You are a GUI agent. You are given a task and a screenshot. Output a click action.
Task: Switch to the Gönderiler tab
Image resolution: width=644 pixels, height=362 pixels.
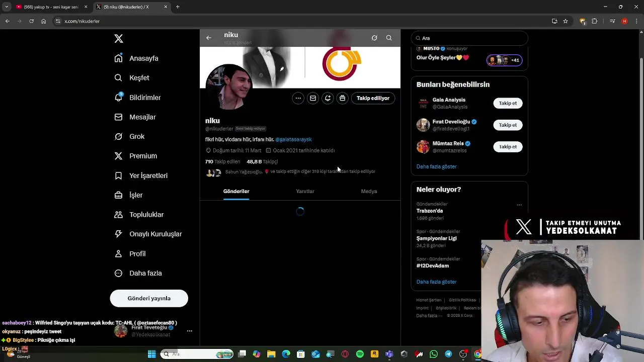[236, 191]
